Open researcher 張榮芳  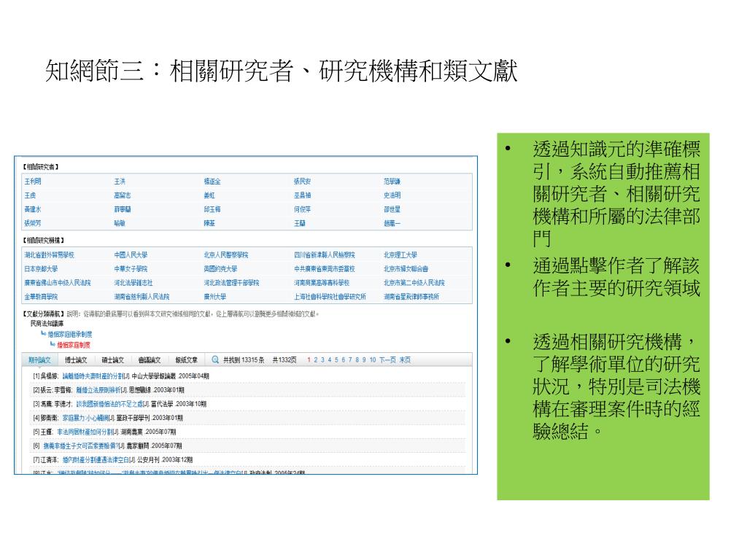(x=33, y=223)
